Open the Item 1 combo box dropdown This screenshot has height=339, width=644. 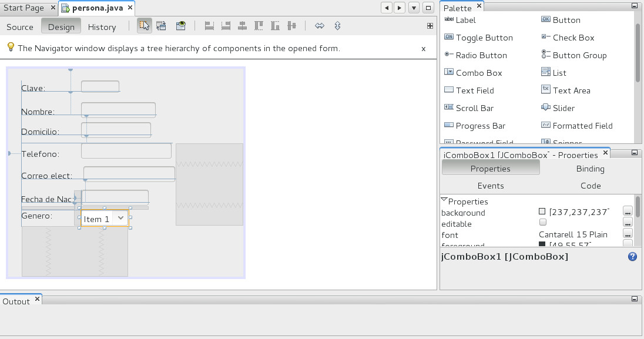tap(120, 218)
